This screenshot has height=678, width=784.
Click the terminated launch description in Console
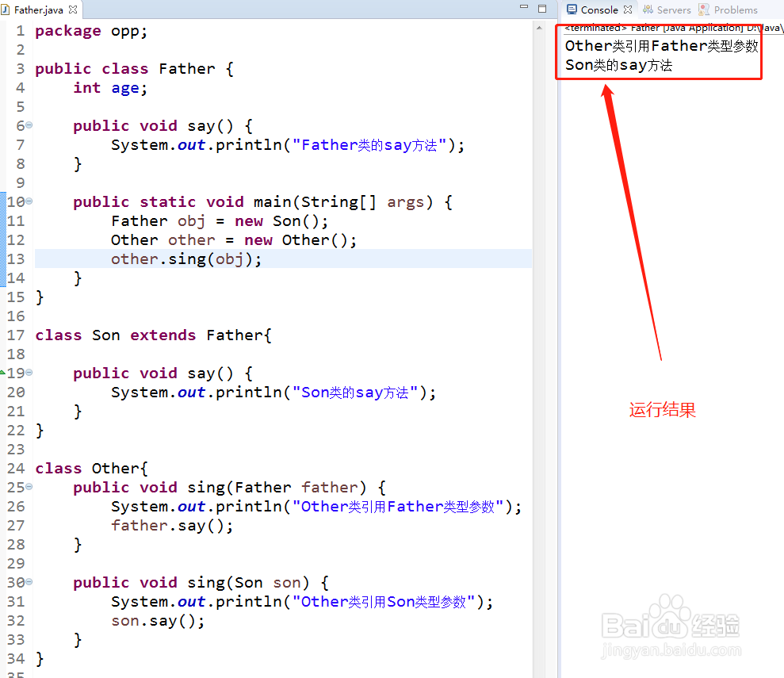coord(673,28)
